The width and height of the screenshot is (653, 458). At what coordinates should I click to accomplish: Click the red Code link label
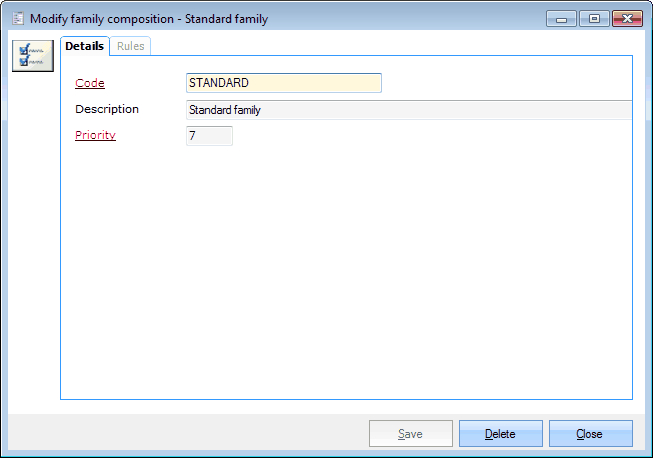tap(90, 83)
